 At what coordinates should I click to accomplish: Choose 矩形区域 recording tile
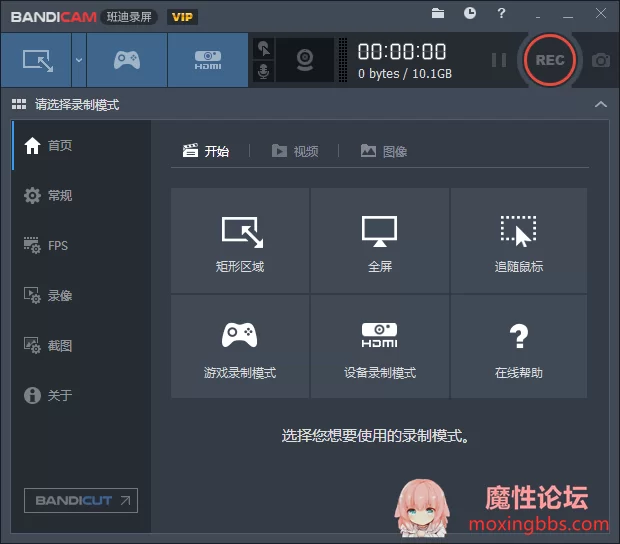pyautogui.click(x=240, y=240)
